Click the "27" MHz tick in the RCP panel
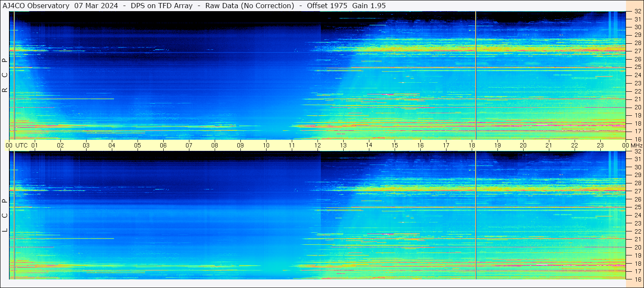 tap(637, 51)
